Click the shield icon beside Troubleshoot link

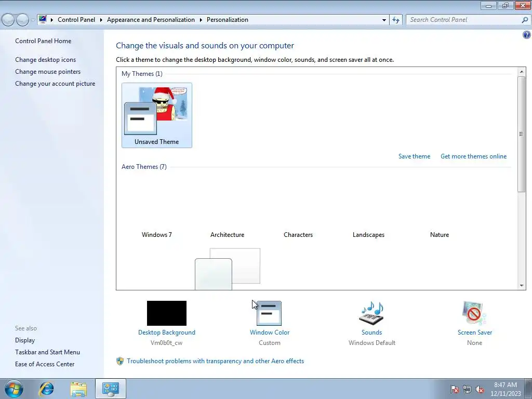click(120, 361)
